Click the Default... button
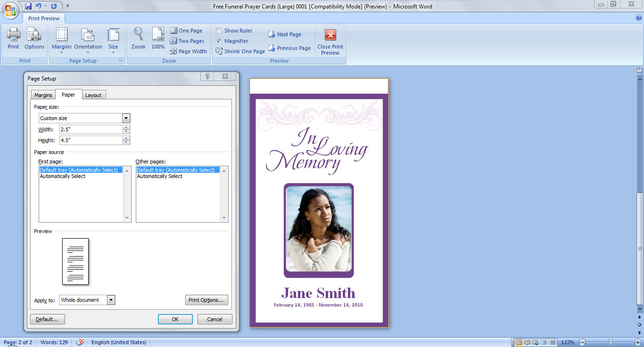644x347 pixels. tap(47, 319)
